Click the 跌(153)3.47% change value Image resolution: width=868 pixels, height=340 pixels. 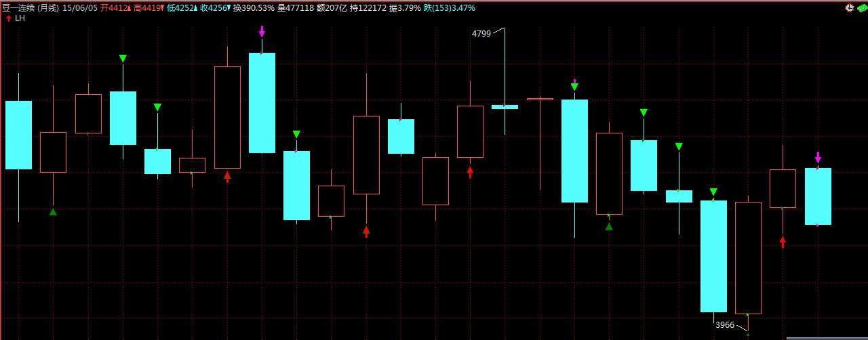click(x=450, y=8)
